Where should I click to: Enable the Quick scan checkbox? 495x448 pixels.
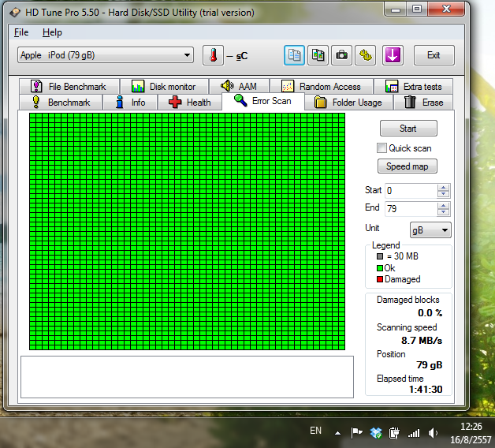click(x=382, y=148)
